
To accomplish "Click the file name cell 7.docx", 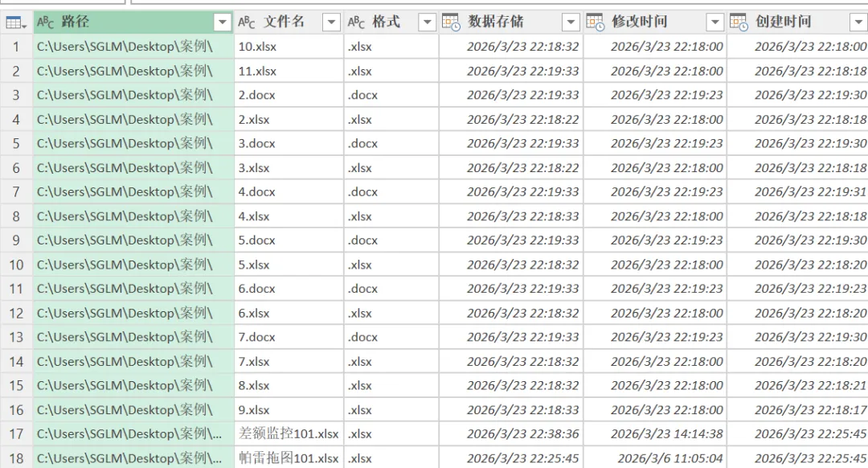I will click(x=289, y=337).
